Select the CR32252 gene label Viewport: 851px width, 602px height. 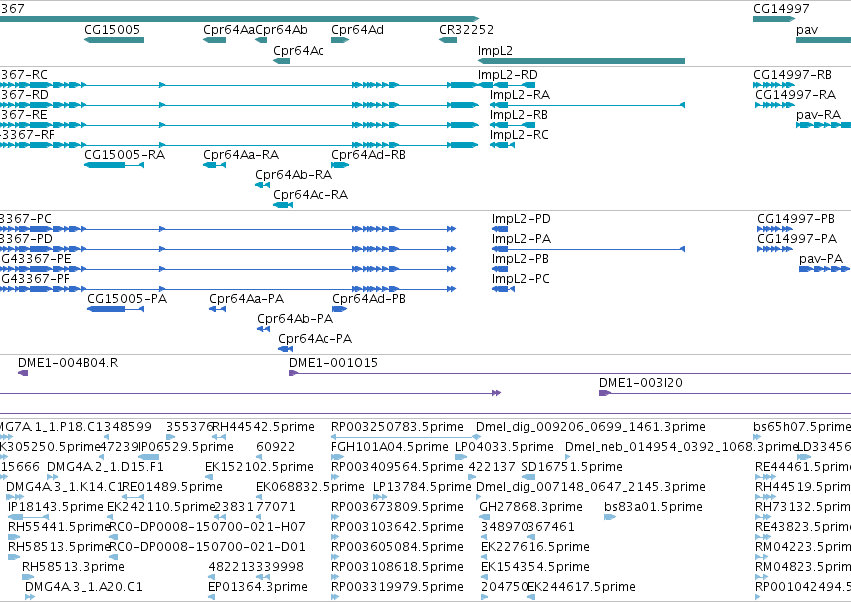click(x=466, y=30)
